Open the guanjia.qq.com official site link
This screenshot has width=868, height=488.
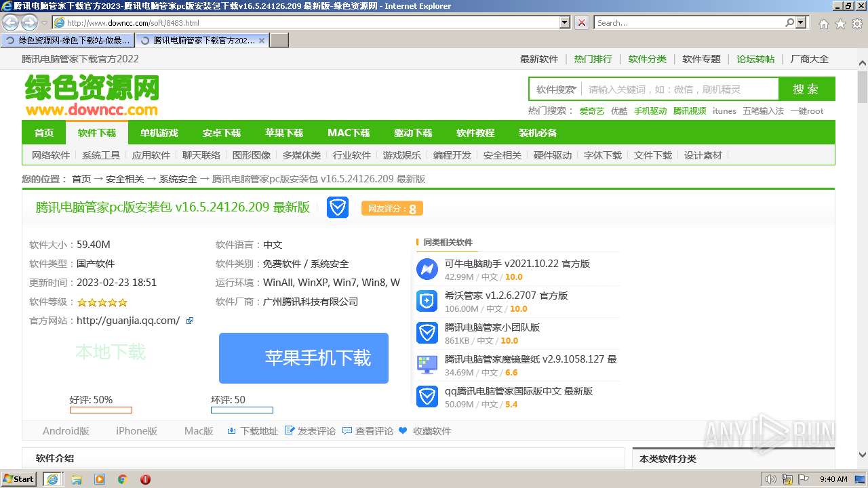[128, 321]
